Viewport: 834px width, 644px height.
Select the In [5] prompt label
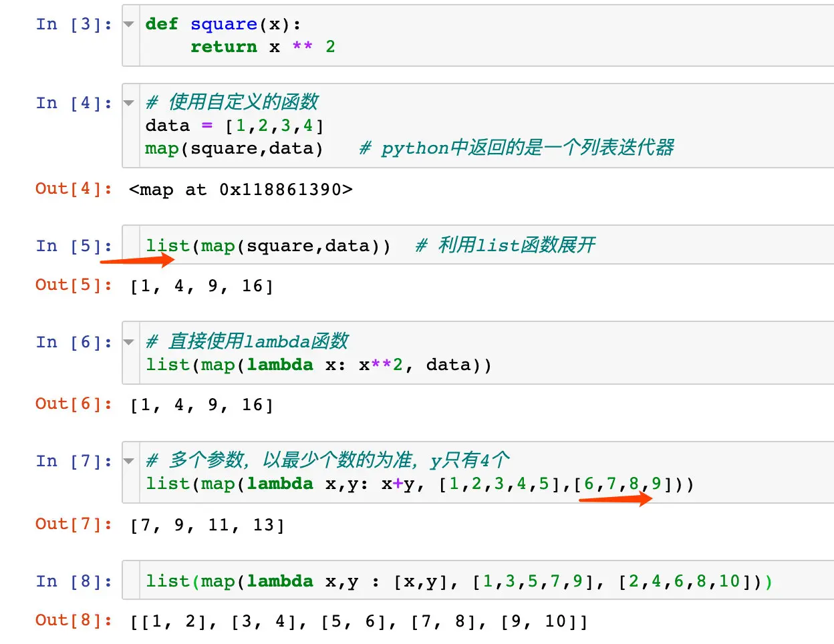(74, 247)
